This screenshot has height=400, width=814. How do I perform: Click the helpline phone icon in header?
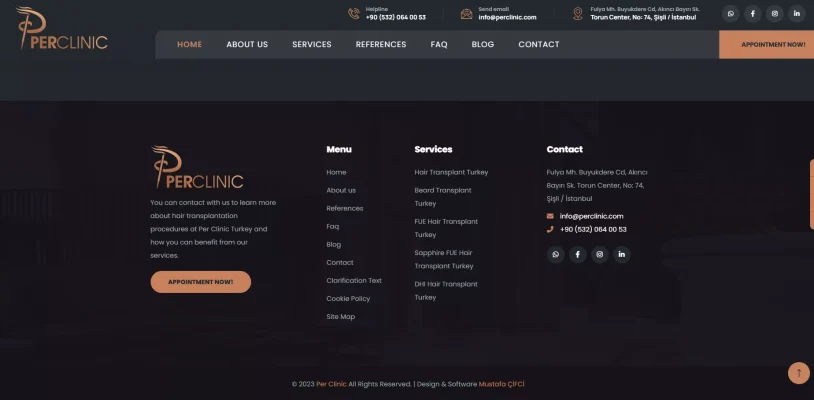[x=354, y=13]
